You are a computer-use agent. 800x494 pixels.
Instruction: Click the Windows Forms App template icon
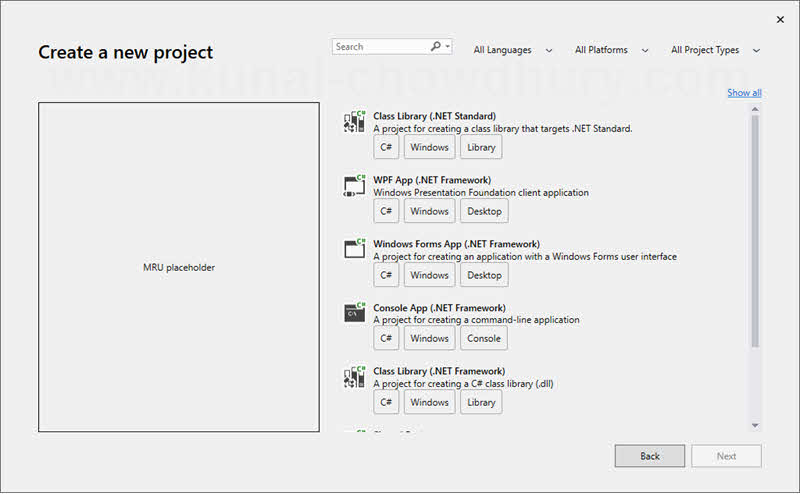(354, 249)
